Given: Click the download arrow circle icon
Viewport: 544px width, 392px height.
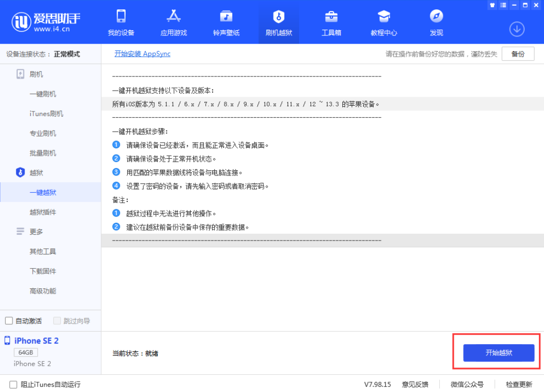Looking at the screenshot, I should tap(516, 29).
